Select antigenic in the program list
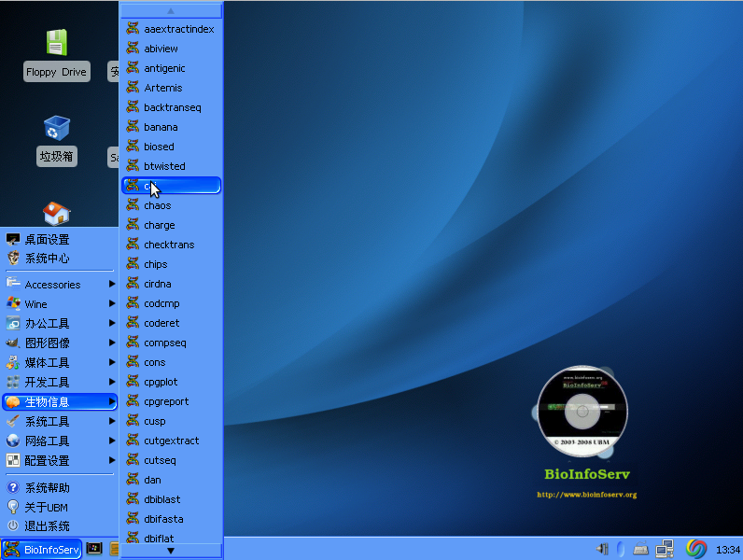The height and width of the screenshot is (560, 743). pyautogui.click(x=171, y=68)
